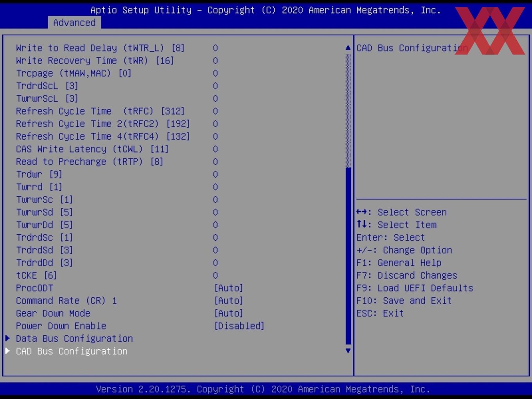Select CAS Write Latency (tCWL) row
This screenshot has width=532, height=399.
coord(117,149)
